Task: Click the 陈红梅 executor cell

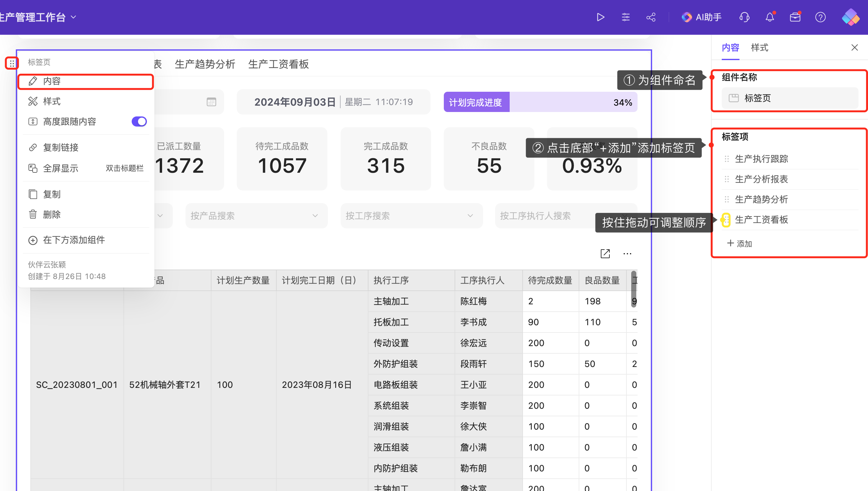Action: pos(488,301)
